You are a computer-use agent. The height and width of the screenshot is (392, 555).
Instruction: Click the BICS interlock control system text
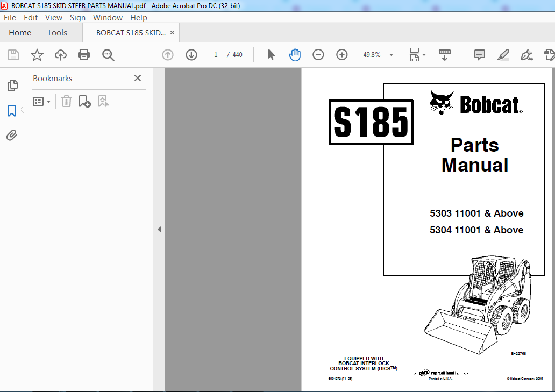click(x=364, y=364)
